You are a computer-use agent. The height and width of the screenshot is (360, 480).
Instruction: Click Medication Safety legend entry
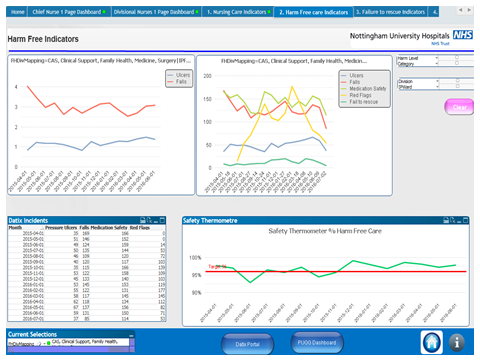[364, 89]
